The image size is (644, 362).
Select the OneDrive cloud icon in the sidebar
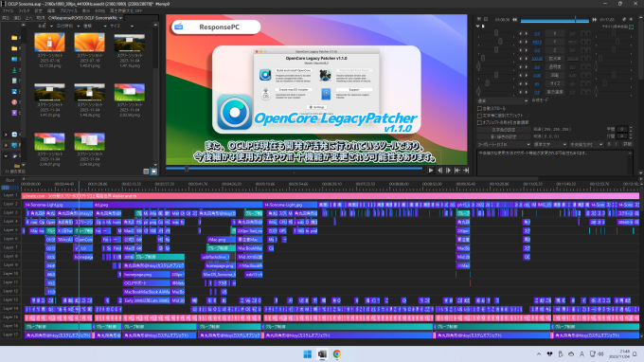[14, 135]
